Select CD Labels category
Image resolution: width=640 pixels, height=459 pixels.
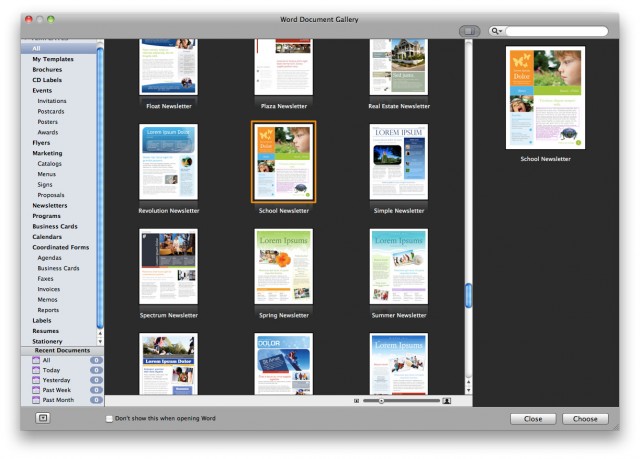pyautogui.click(x=47, y=80)
